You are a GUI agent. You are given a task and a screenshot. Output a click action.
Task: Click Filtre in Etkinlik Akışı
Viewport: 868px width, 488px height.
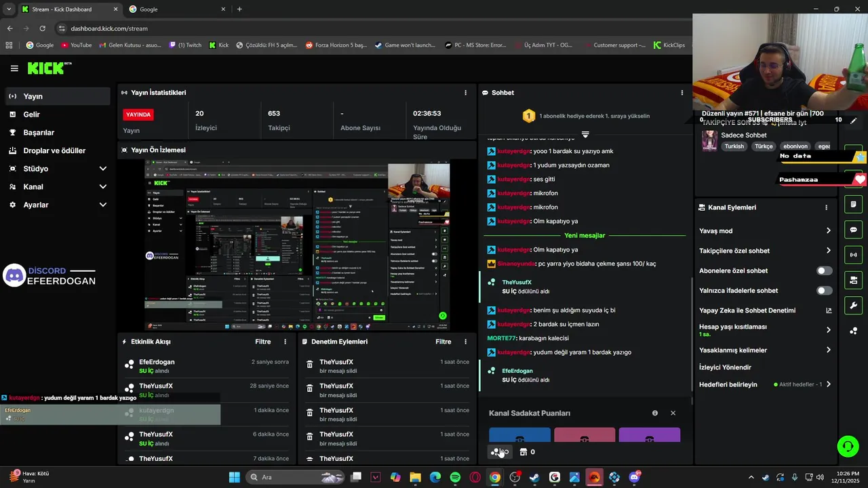click(263, 342)
